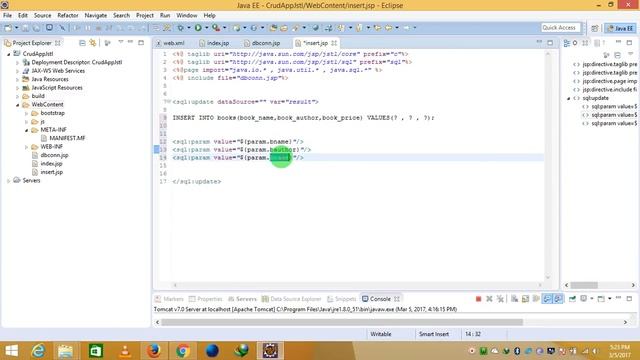This screenshot has height=360, width=640.
Task: Open Outline view menu triangle
Action: (x=631, y=54)
